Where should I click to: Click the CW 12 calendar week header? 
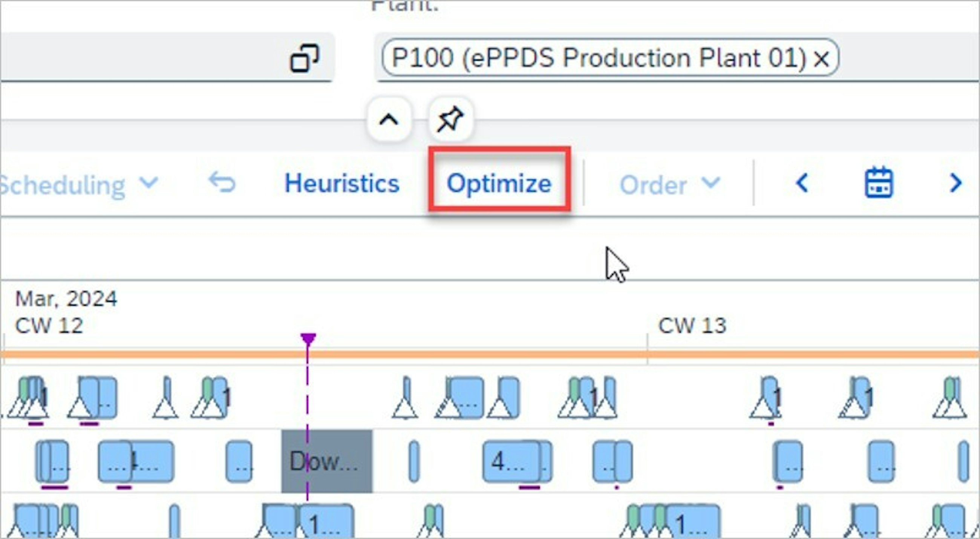point(49,326)
